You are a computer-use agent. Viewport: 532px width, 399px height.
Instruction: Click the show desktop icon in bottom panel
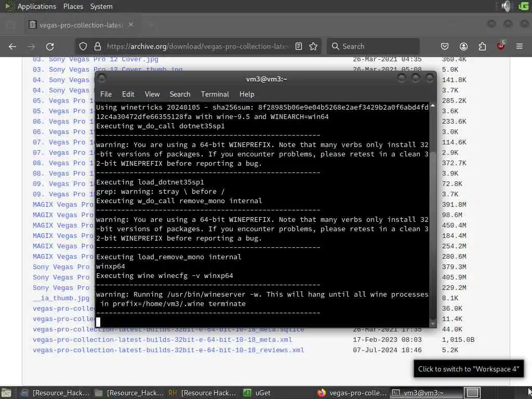coord(6,393)
